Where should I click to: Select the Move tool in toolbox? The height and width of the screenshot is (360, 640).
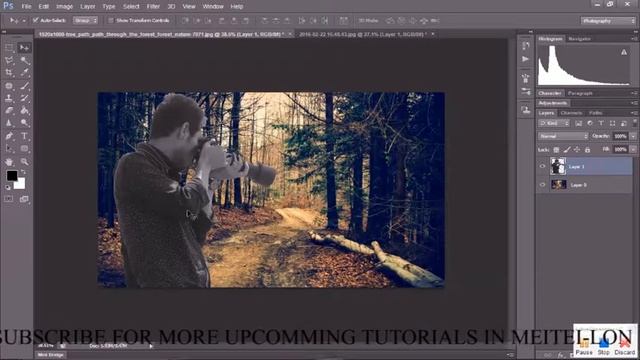click(x=24, y=48)
